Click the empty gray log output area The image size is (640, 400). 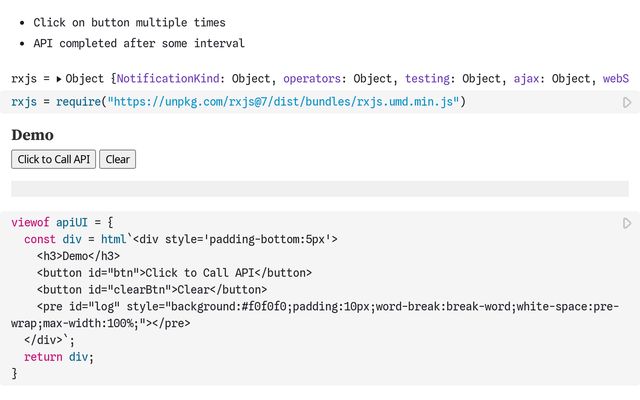click(319, 188)
